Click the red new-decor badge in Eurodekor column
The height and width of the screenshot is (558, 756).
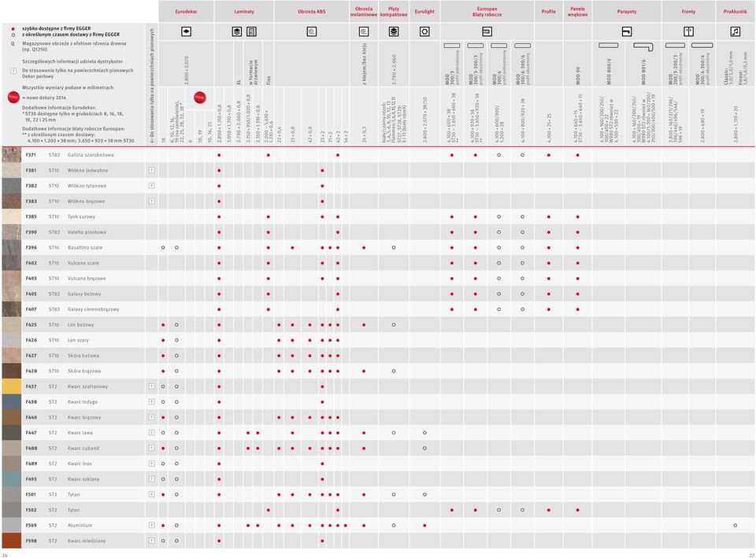pyautogui.click(x=199, y=98)
